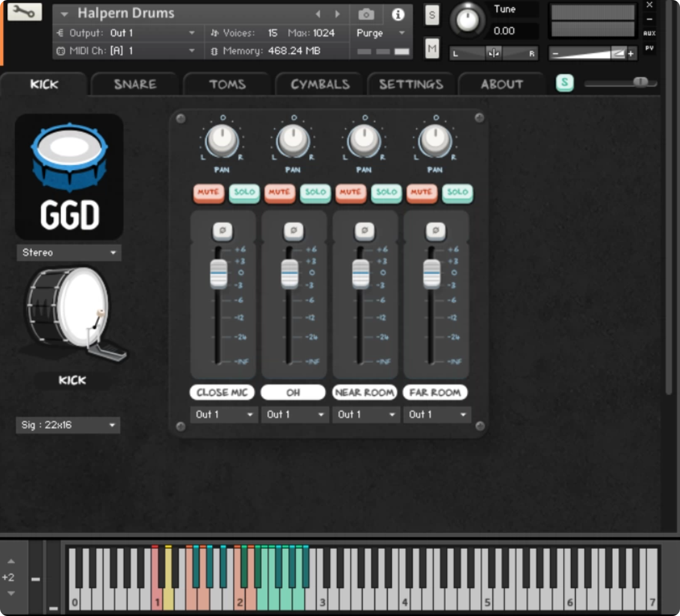This screenshot has width=680, height=616.
Task: Increase volume with the plus icon
Action: pyautogui.click(x=631, y=54)
